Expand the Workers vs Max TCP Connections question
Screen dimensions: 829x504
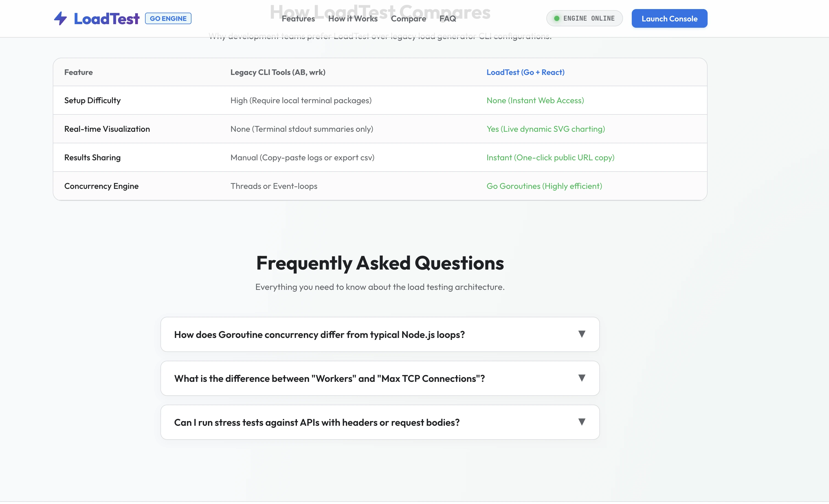tap(380, 378)
